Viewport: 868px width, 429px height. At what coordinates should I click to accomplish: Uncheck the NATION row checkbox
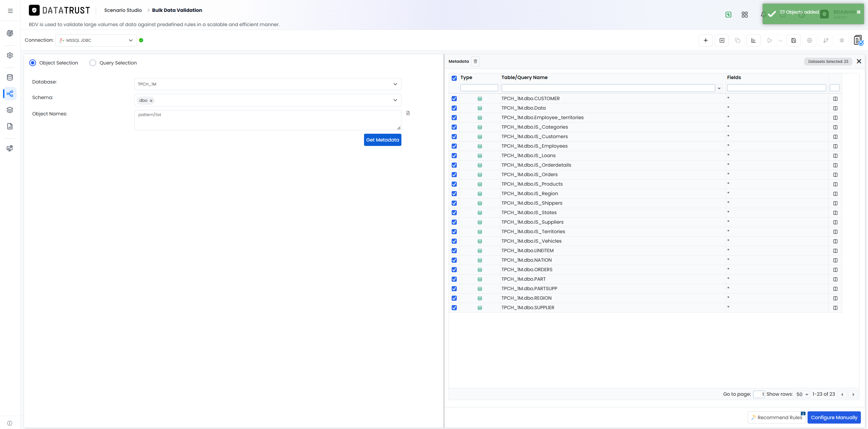(454, 260)
